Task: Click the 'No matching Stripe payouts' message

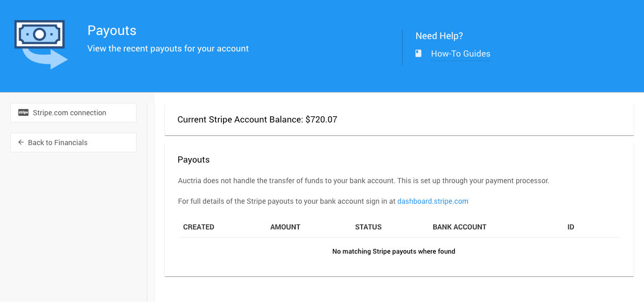Action: [x=394, y=252]
